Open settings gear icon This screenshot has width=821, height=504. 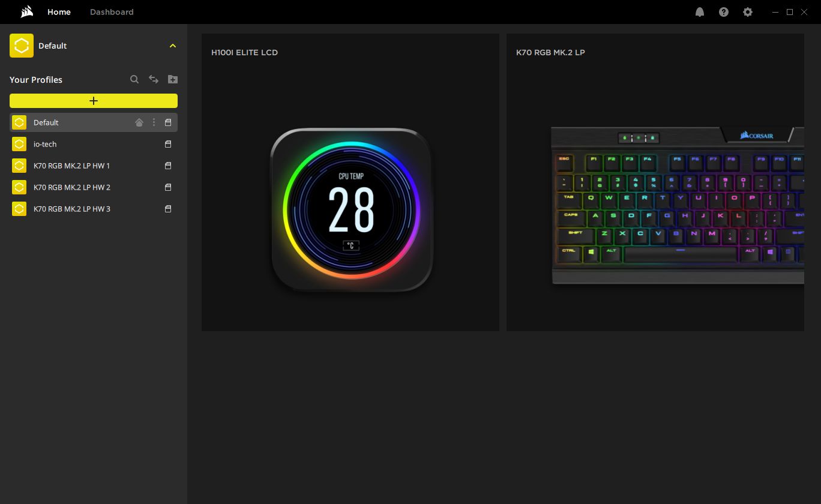click(748, 12)
